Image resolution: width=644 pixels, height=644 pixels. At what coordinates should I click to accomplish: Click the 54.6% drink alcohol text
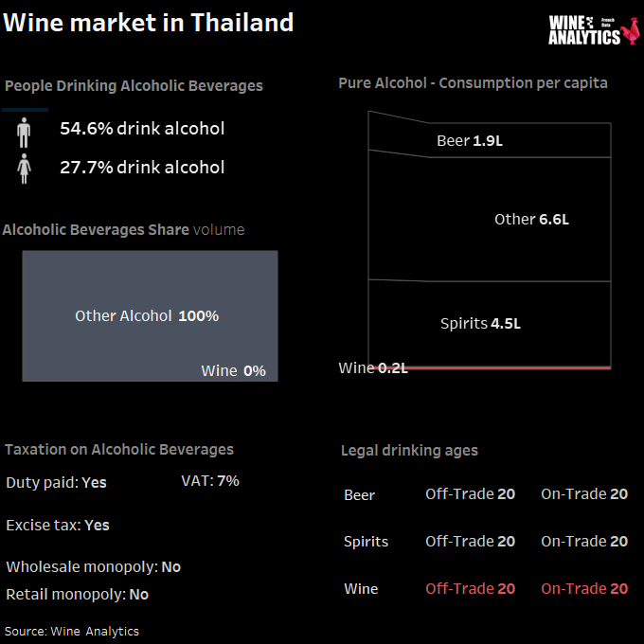(142, 129)
